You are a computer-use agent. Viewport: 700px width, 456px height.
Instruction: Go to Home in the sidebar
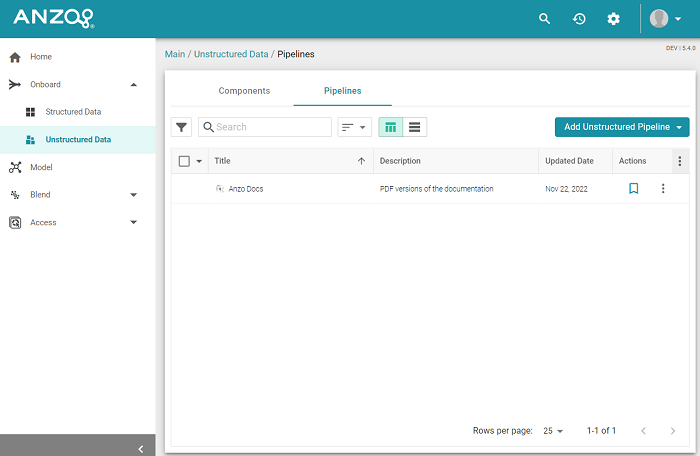tap(41, 57)
